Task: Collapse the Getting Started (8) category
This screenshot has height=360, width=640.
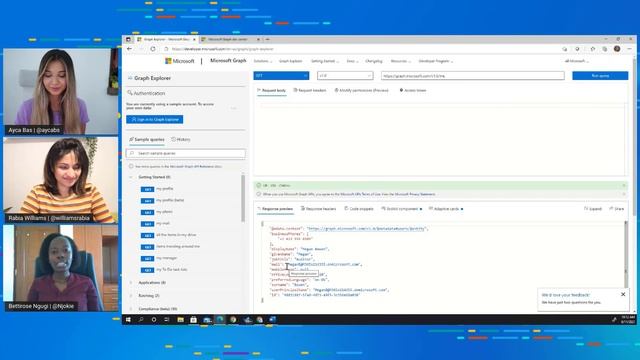Action: (x=131, y=177)
